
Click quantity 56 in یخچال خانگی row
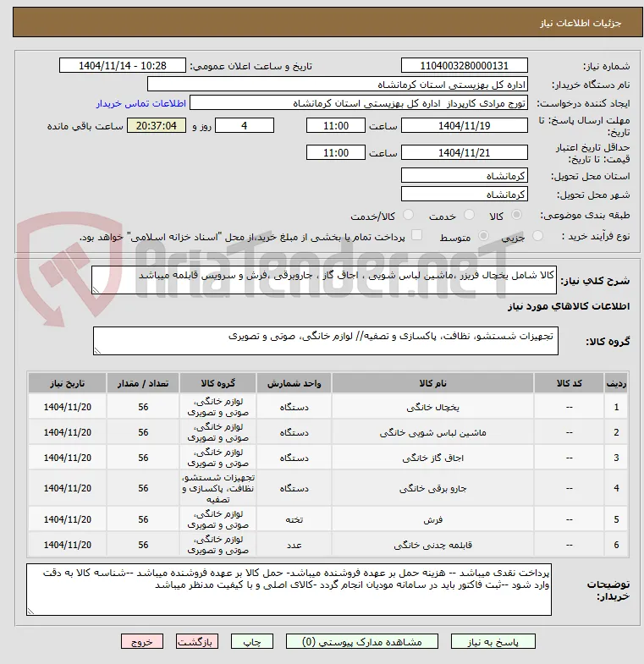[143, 407]
